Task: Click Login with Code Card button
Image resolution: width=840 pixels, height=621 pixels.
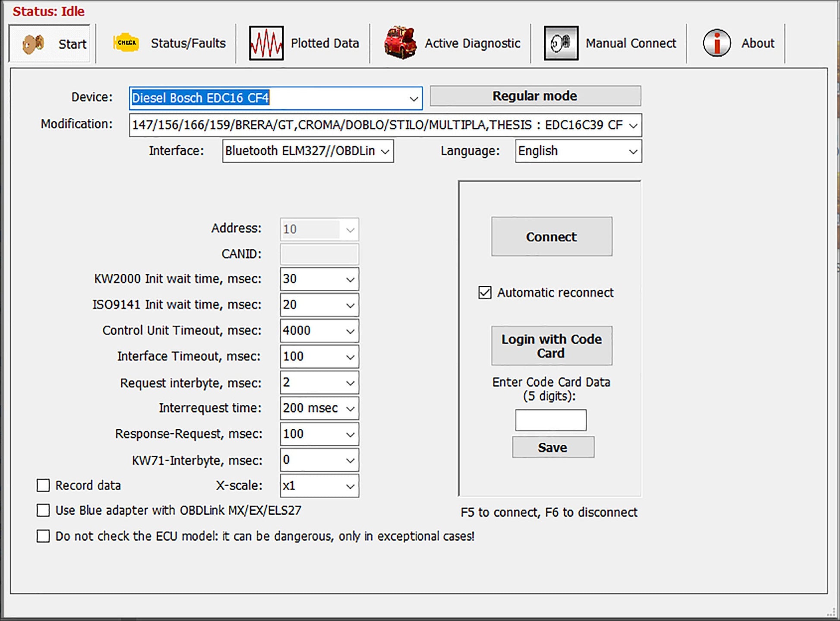Action: (x=551, y=346)
